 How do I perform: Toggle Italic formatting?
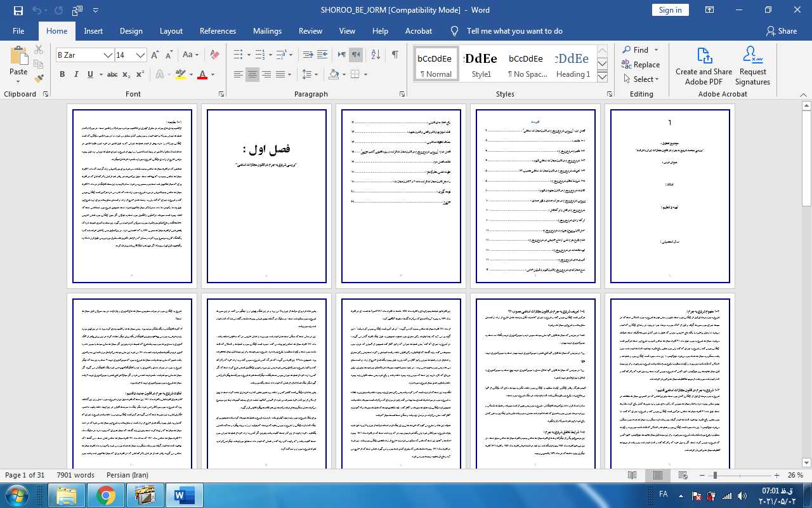(x=76, y=75)
